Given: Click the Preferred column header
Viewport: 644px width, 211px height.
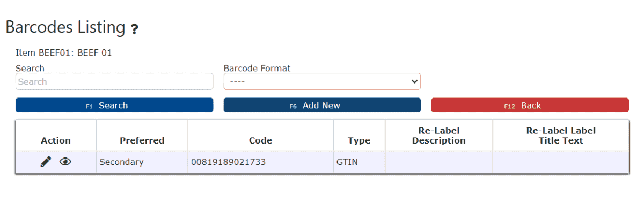Looking at the screenshot, I should coord(142,140).
